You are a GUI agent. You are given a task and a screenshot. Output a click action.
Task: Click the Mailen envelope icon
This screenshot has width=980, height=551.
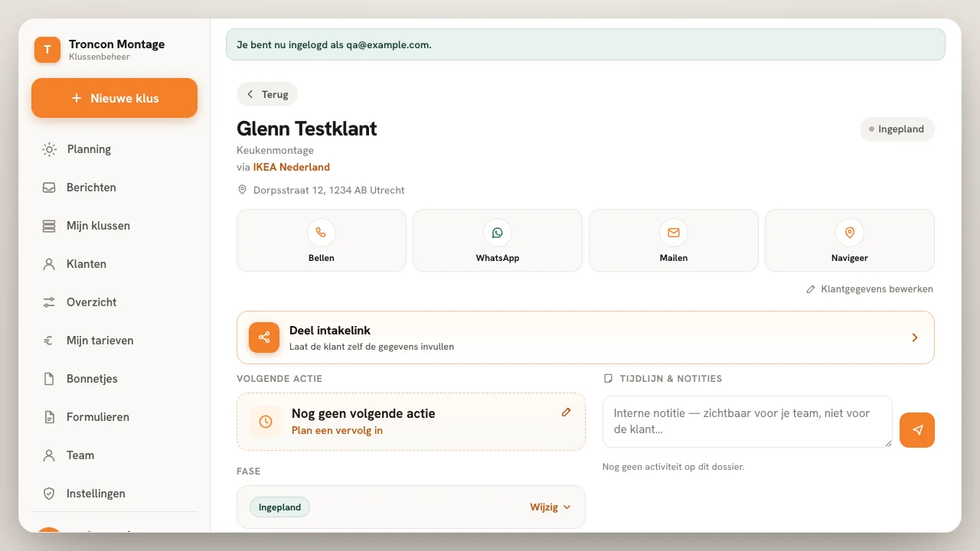point(674,233)
